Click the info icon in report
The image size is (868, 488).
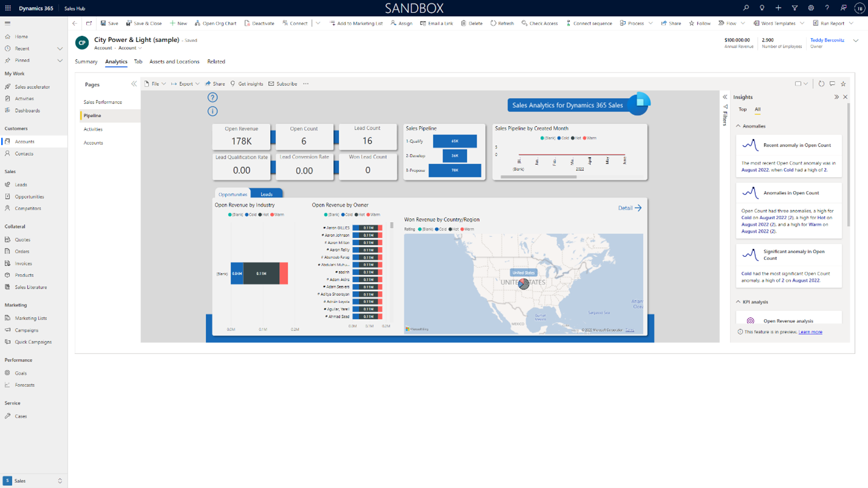(x=212, y=111)
